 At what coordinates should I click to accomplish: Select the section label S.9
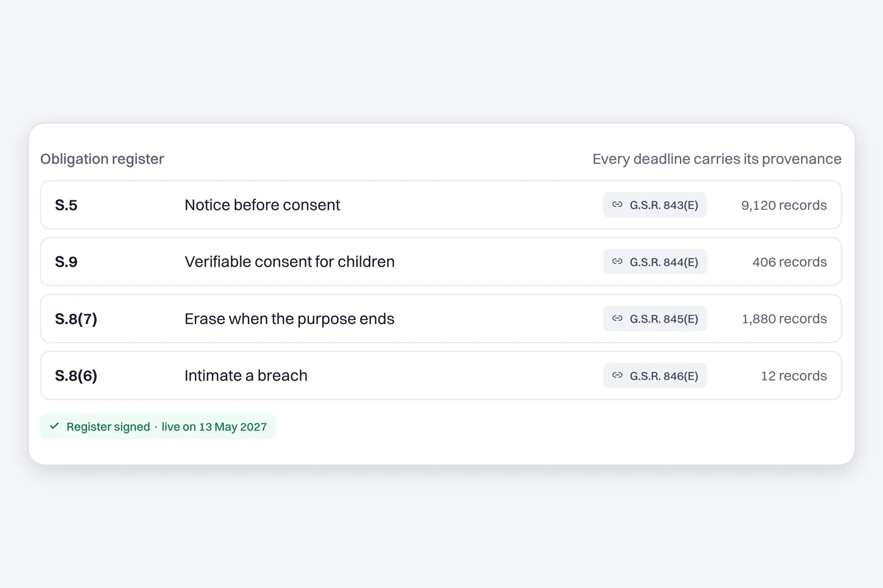click(66, 262)
